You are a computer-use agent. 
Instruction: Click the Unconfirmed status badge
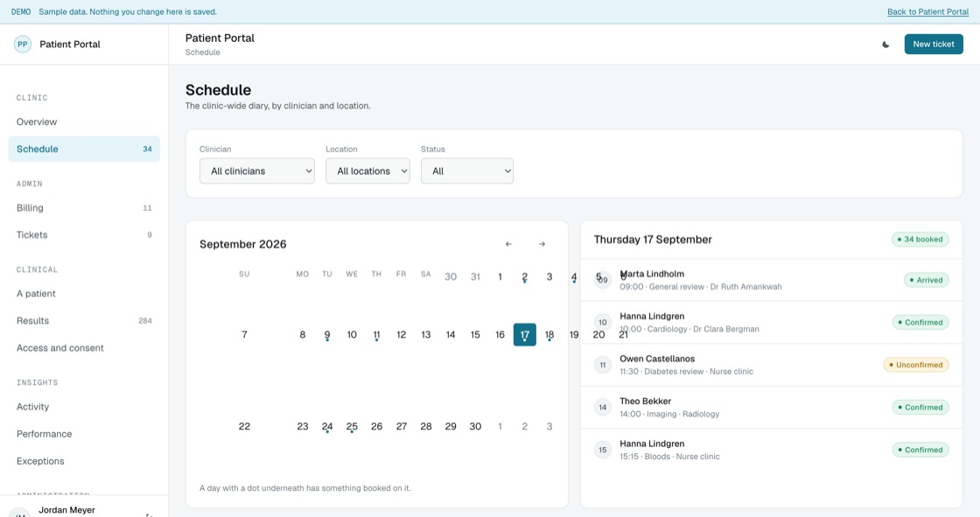coord(915,365)
